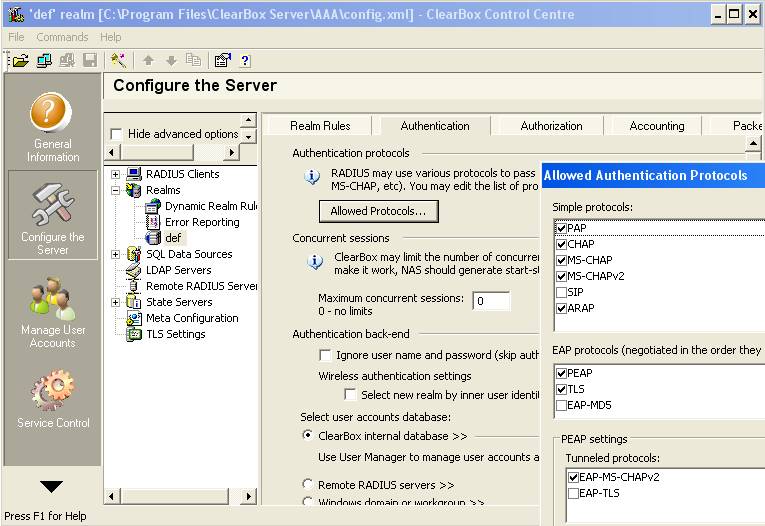Viewport: 765px width, 526px height.
Task: Click the black down arrow below sidebar
Action: pyautogui.click(x=52, y=486)
